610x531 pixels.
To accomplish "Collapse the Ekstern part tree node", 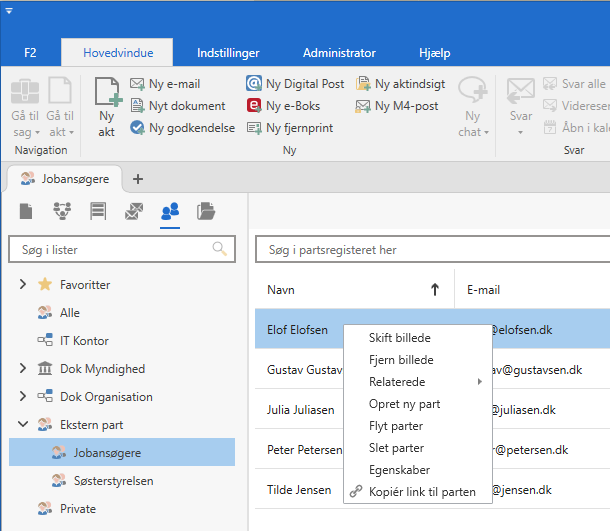I will 22,425.
